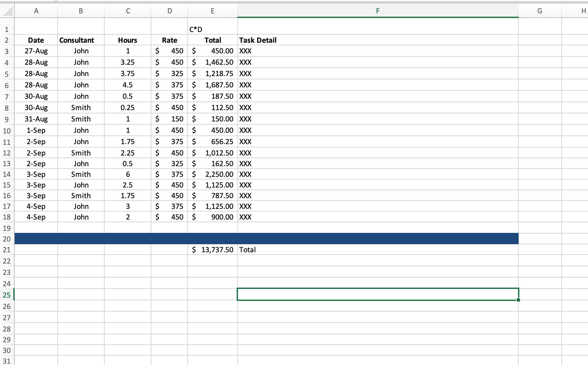Screen dimensions: 588x365
Task: Select John in the 1-Sep row
Action: [81, 130]
